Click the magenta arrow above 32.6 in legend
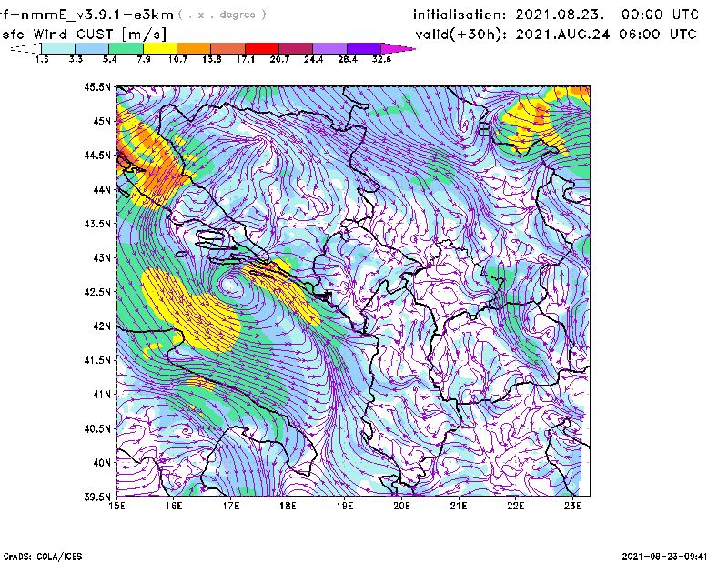Viewport: 728px width, 562px height. 398,48
